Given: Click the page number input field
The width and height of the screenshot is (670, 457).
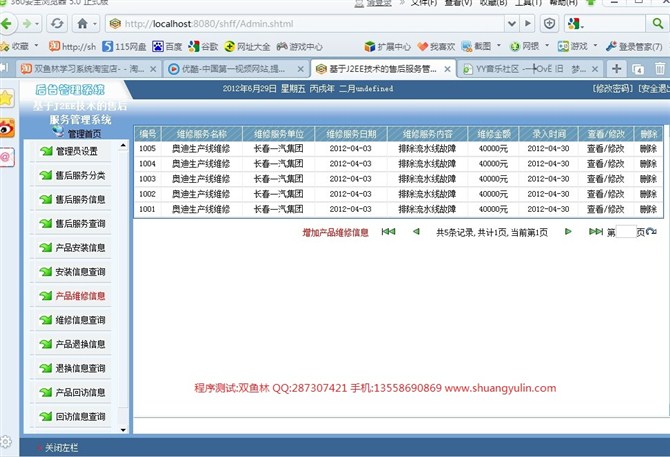Looking at the screenshot, I should tap(626, 232).
